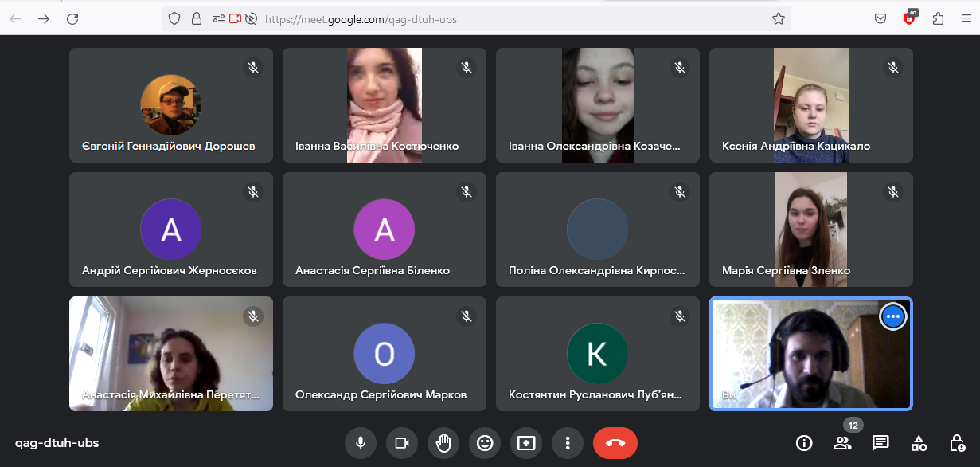The width and height of the screenshot is (980, 467).
Task: Raise your hand in the meeting
Action: point(443,443)
